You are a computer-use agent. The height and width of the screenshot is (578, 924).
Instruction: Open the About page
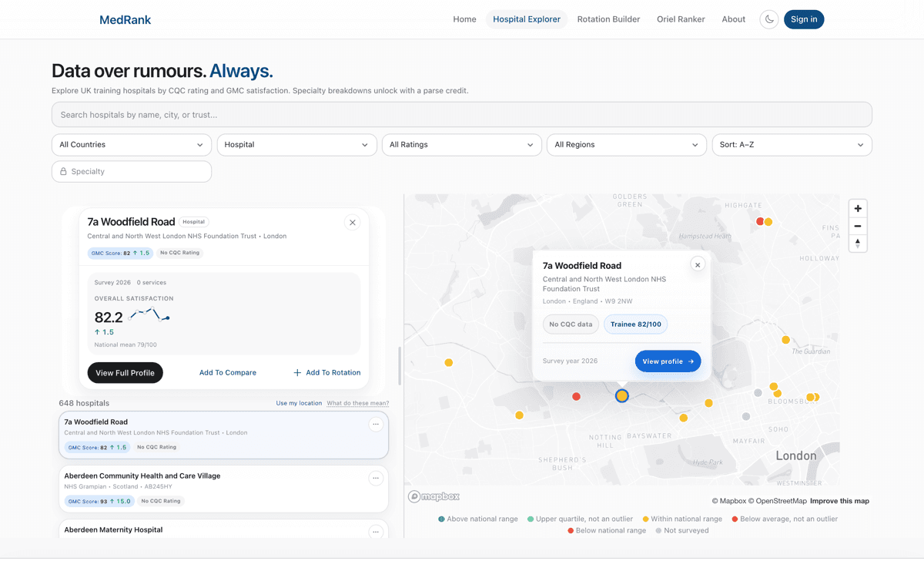pyautogui.click(x=734, y=19)
